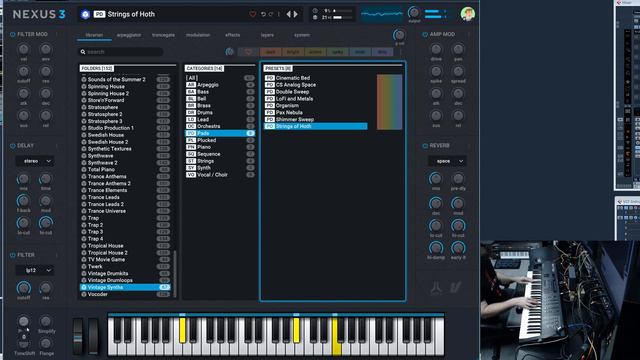Toggle the Delay section power button
The image size is (640, 360).
[x=13, y=146]
